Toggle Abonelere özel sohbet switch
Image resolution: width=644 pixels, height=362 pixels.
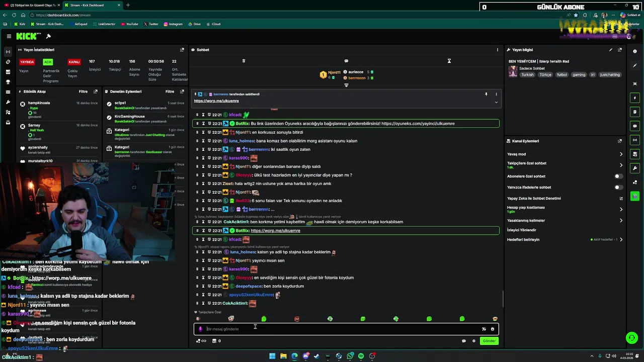coord(618,176)
